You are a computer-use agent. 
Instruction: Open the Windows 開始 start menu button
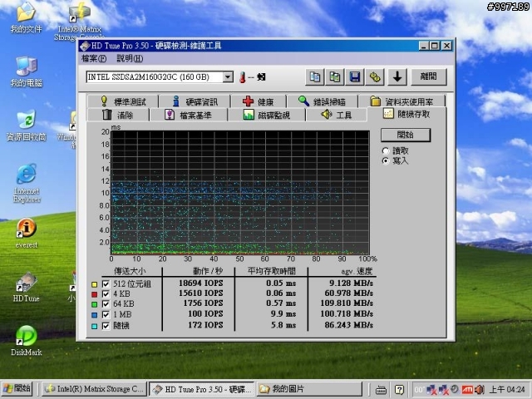(x=17, y=389)
